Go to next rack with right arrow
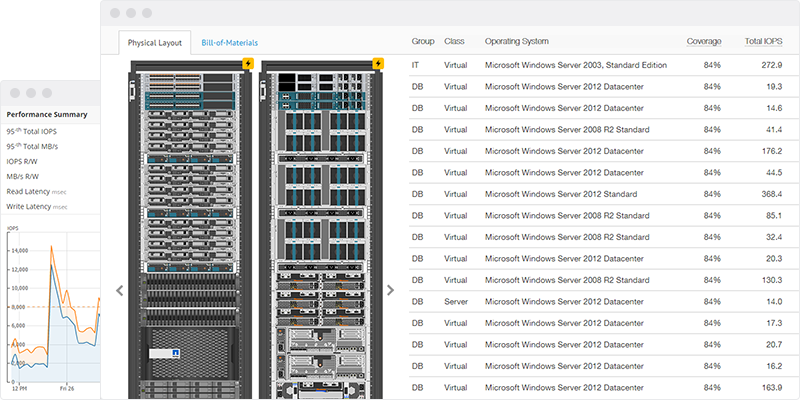This screenshot has height=400, width=800. pyautogui.click(x=390, y=290)
